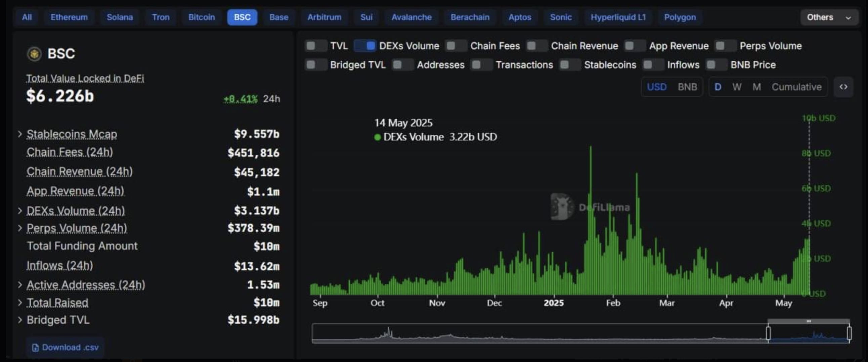Click the $15.998b Bridged TVL value
The image size is (868, 362).
[253, 320]
